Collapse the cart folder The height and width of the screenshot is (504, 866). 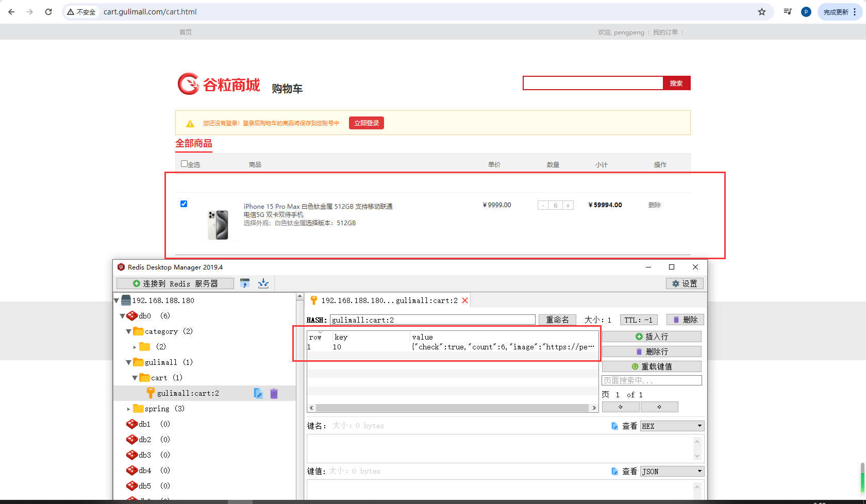(135, 378)
